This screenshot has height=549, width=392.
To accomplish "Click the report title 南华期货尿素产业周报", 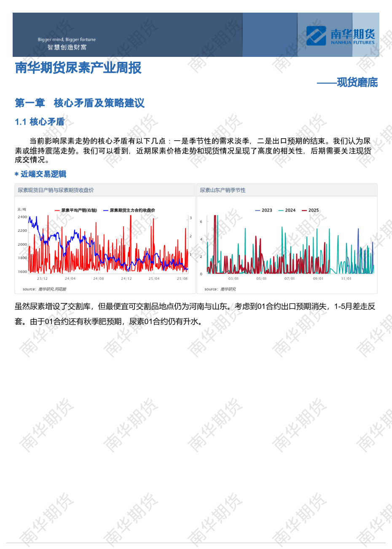I will pos(78,68).
